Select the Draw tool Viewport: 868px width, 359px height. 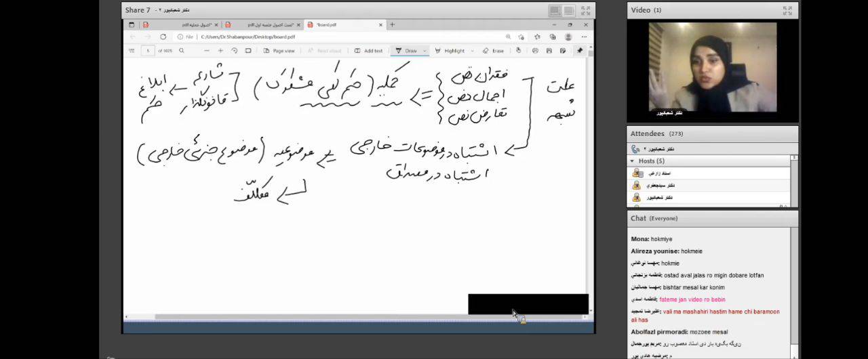pyautogui.click(x=407, y=51)
